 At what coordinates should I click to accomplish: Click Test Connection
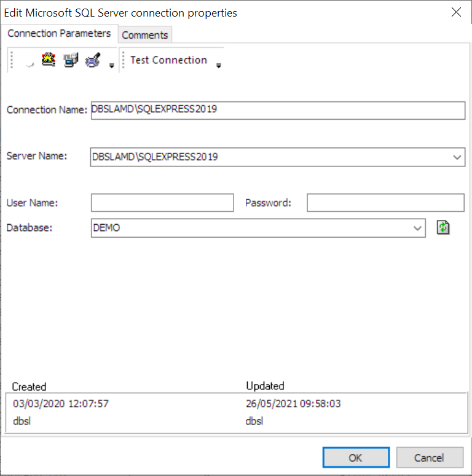(168, 60)
